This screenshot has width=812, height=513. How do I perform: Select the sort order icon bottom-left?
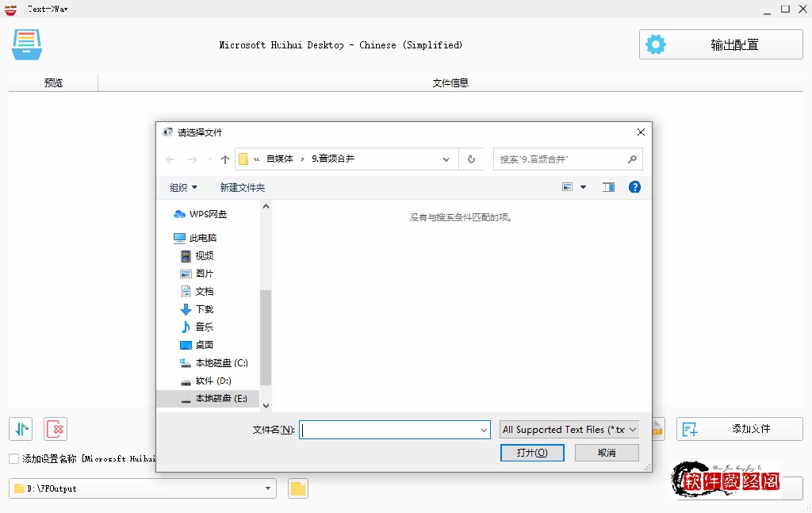[20, 428]
